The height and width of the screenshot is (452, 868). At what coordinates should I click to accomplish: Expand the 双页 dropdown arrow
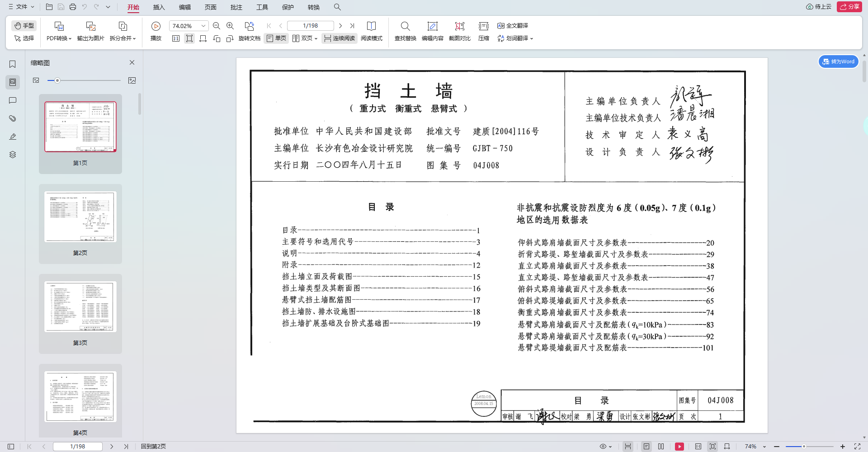click(316, 38)
